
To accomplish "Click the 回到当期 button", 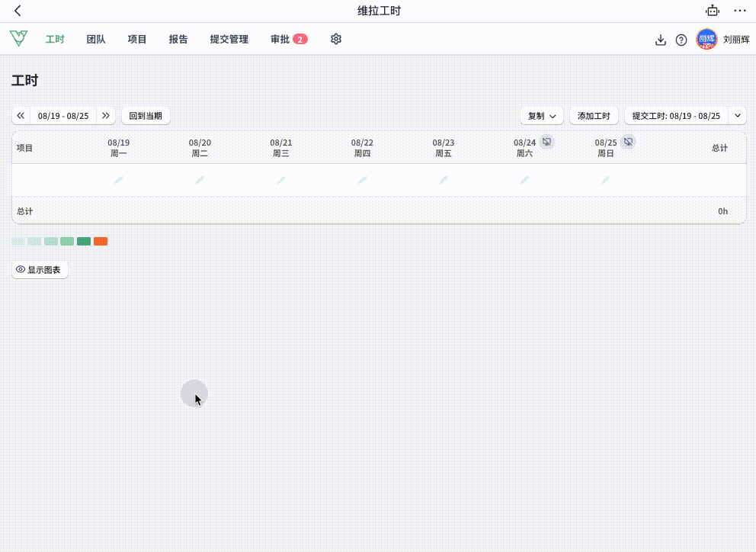I will (146, 116).
